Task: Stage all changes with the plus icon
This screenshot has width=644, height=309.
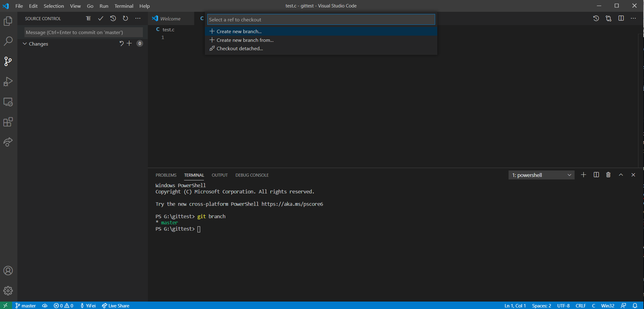Action: point(129,43)
